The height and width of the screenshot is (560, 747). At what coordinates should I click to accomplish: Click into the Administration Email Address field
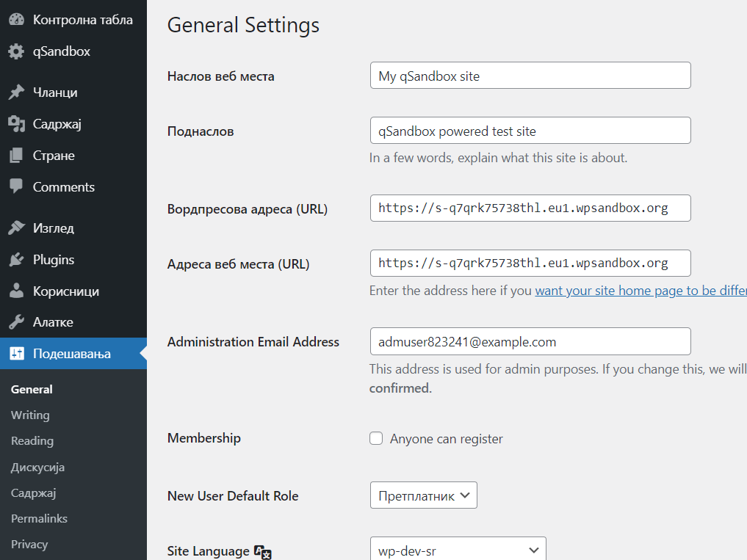point(530,341)
